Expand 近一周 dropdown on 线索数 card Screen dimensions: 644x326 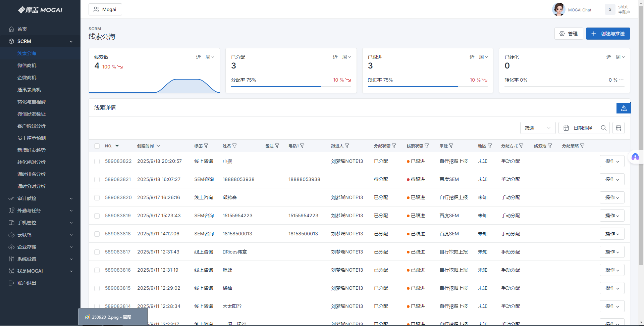[205, 57]
